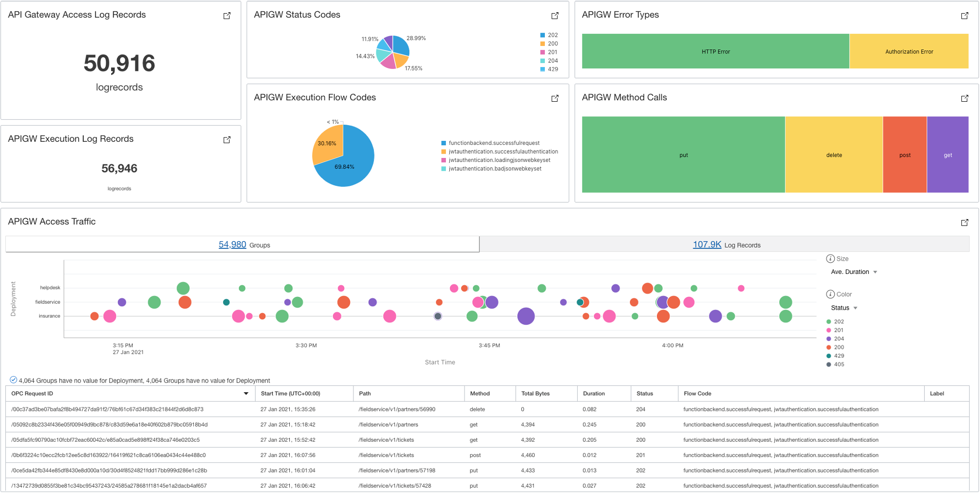Open APIGW Access Traffic externally
The image size is (980, 493).
click(x=964, y=223)
